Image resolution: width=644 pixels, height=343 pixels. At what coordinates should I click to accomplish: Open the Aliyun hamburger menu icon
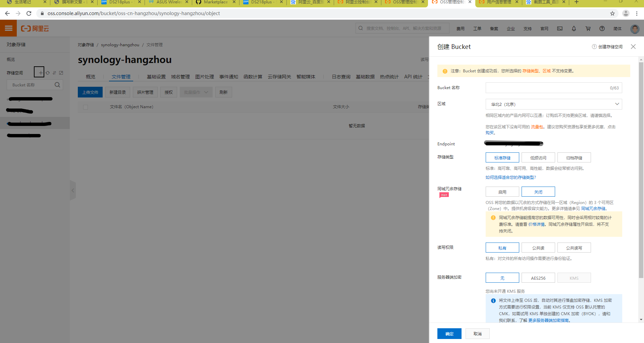tap(8, 28)
